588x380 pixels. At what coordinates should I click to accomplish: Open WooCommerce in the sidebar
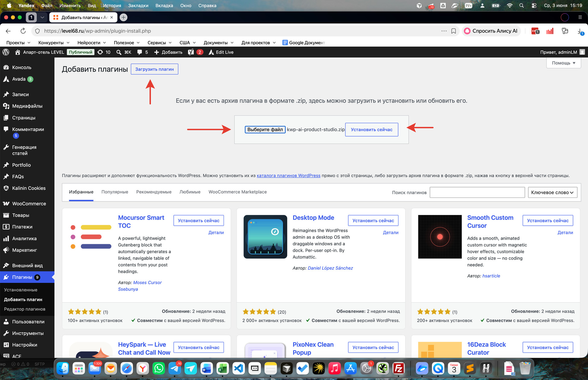tap(29, 204)
